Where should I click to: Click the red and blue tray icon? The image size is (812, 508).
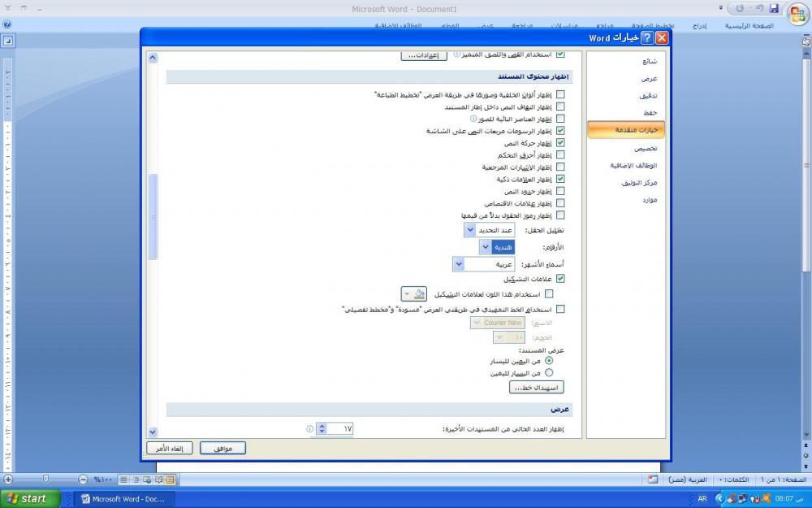tap(732, 499)
